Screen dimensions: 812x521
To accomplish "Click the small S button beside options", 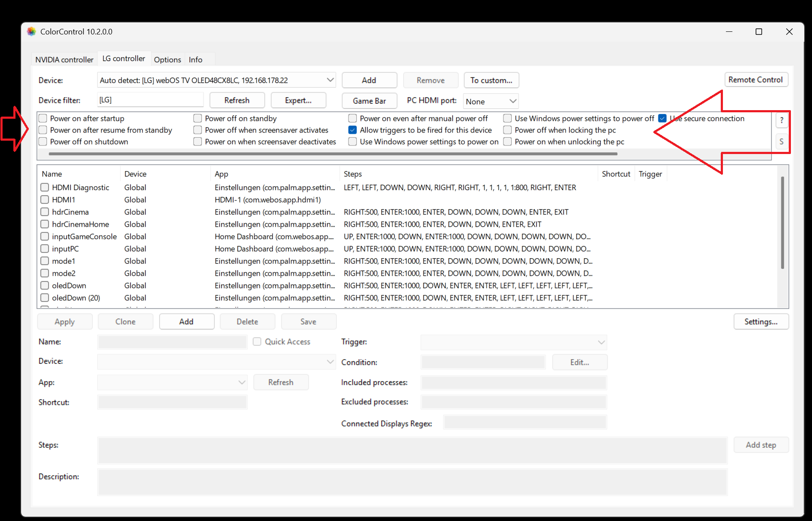I will coord(781,142).
